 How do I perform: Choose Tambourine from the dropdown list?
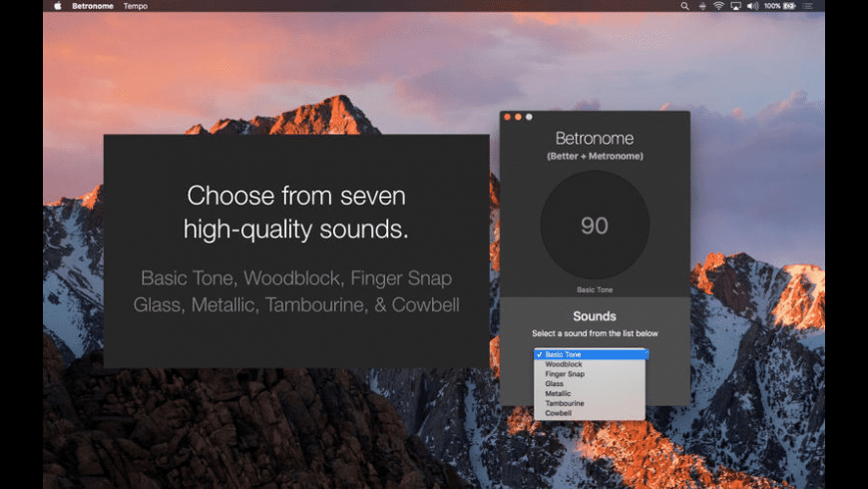590,404
